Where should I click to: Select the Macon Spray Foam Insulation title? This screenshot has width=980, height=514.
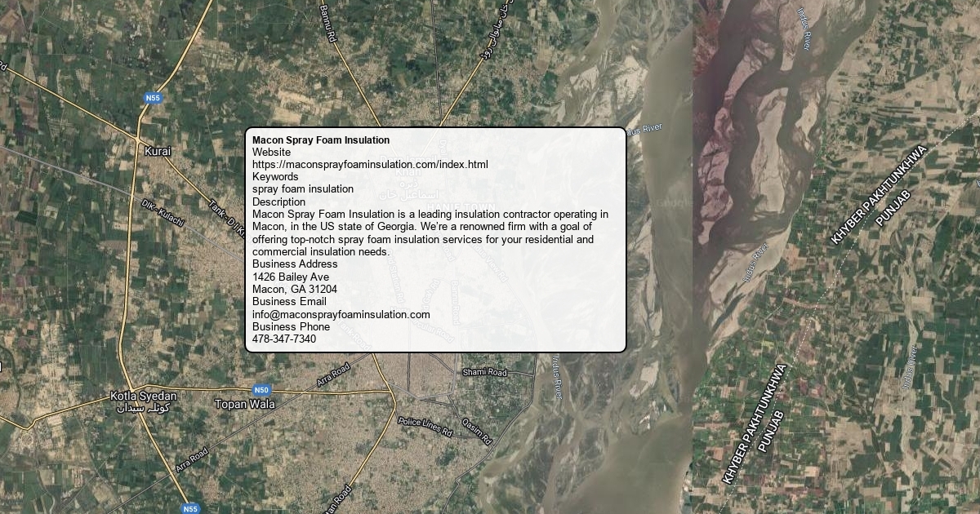click(321, 140)
